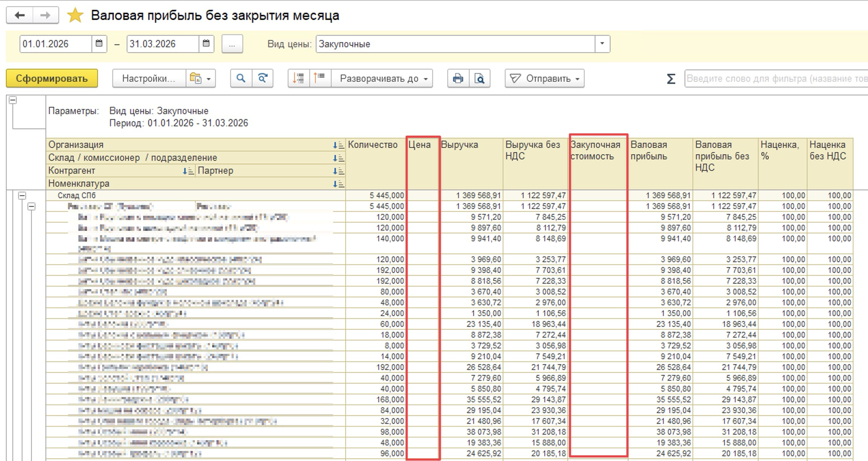Click the printer icon
This screenshot has height=461, width=868.
click(458, 78)
